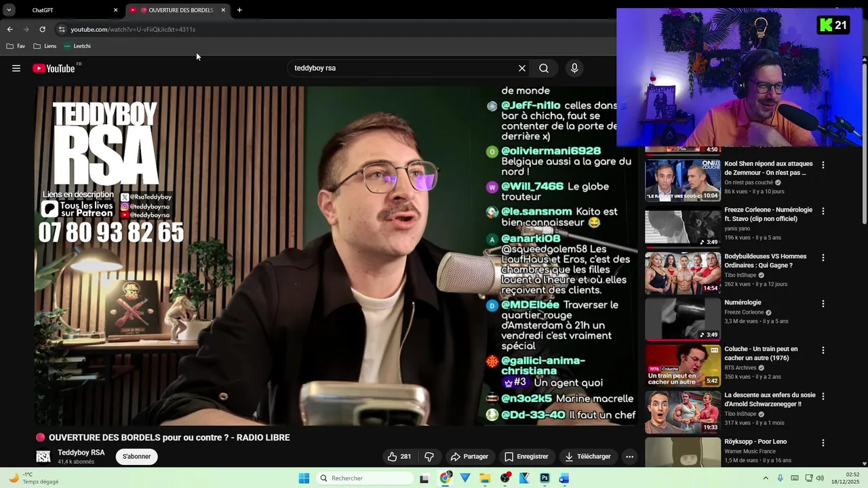Image resolution: width=868 pixels, height=488 pixels.
Task: Open the Arnold Schwarzenegger descent thumbnail
Action: click(683, 412)
